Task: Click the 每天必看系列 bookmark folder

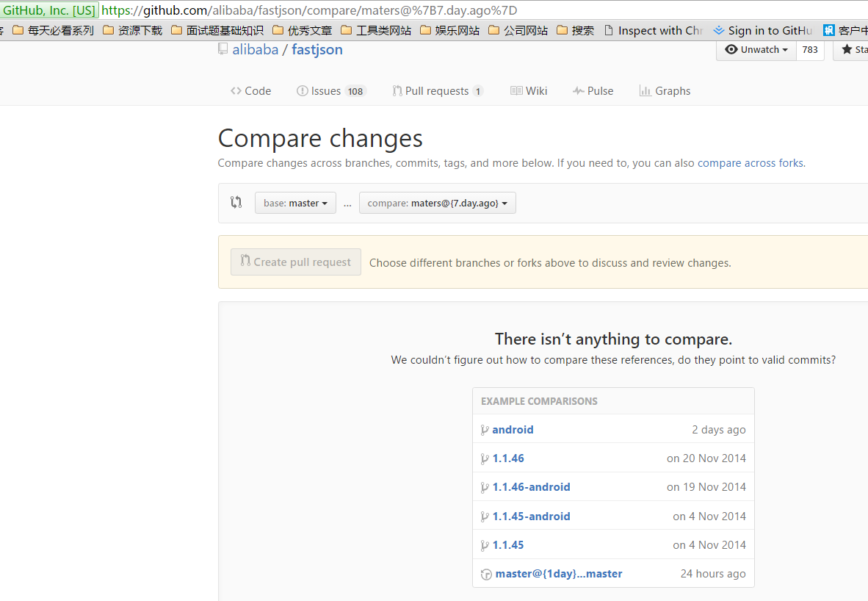Action: pos(53,30)
